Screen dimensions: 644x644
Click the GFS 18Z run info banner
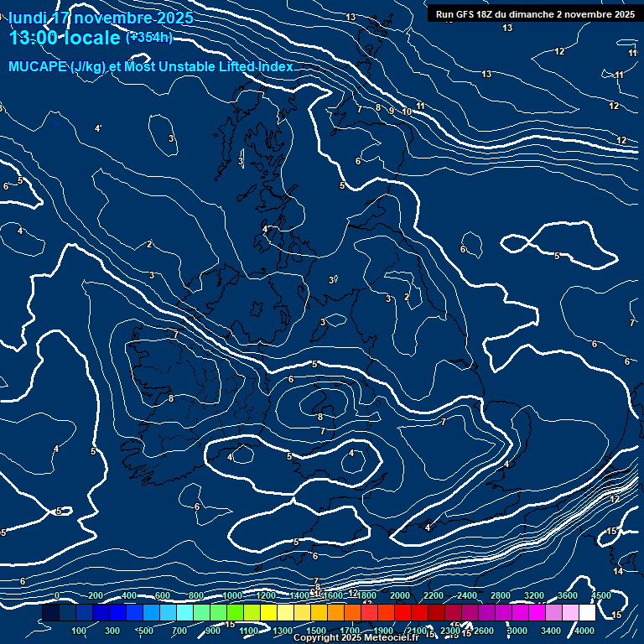[535, 14]
